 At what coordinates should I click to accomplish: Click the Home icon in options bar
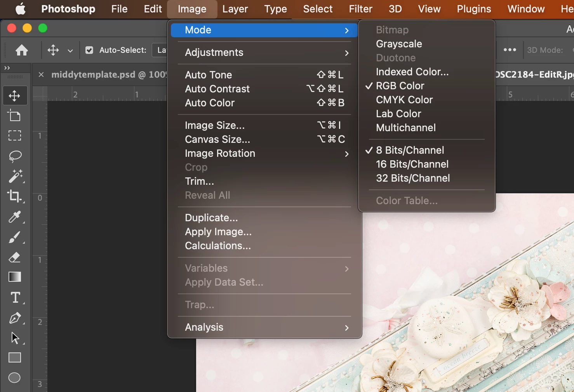click(x=22, y=50)
